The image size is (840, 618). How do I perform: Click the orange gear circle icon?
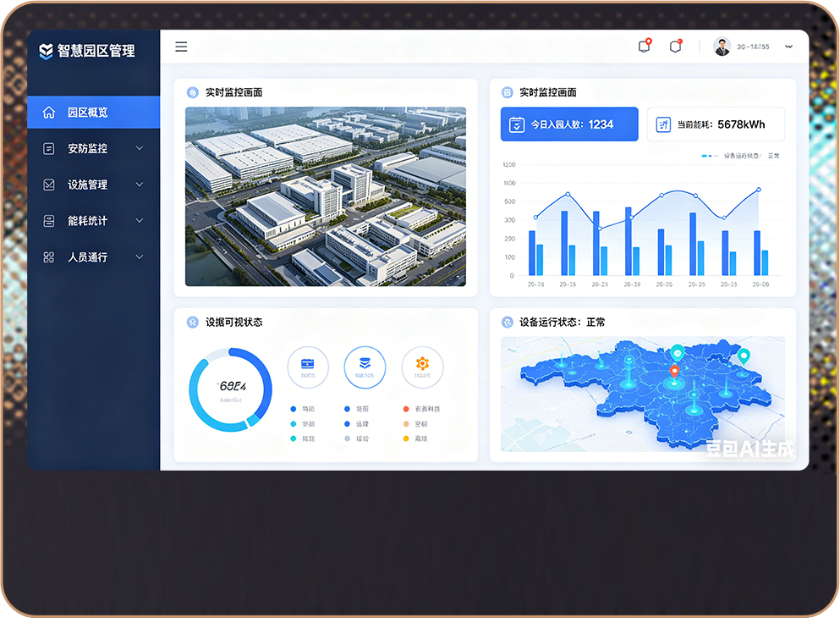click(422, 367)
